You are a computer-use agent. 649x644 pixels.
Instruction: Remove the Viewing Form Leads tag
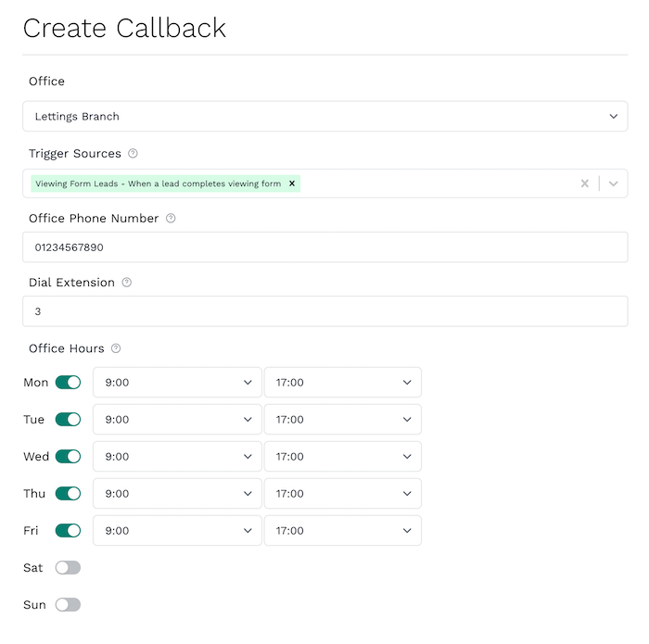(292, 183)
